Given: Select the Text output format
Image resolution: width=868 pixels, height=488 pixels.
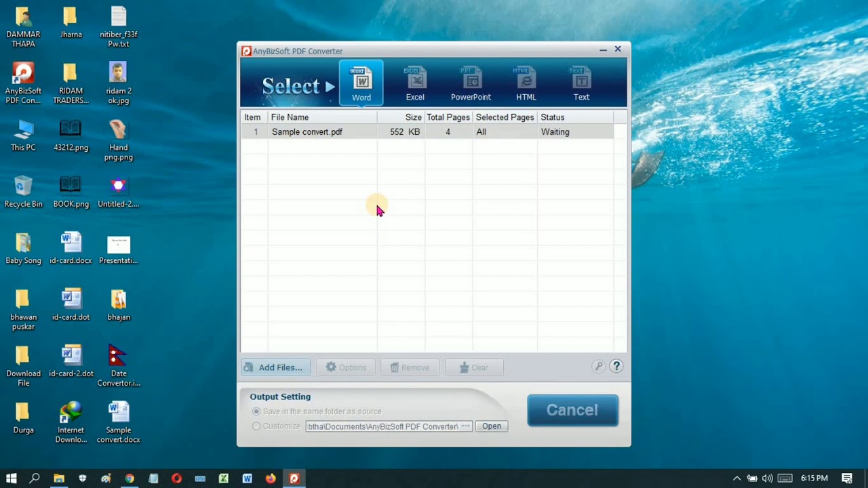Looking at the screenshot, I should click(581, 83).
